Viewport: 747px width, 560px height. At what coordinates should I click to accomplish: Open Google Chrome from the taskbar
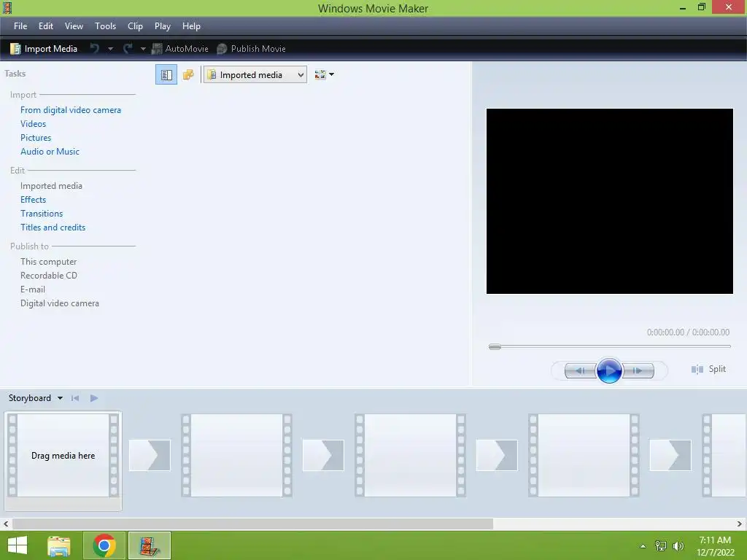[x=104, y=545]
